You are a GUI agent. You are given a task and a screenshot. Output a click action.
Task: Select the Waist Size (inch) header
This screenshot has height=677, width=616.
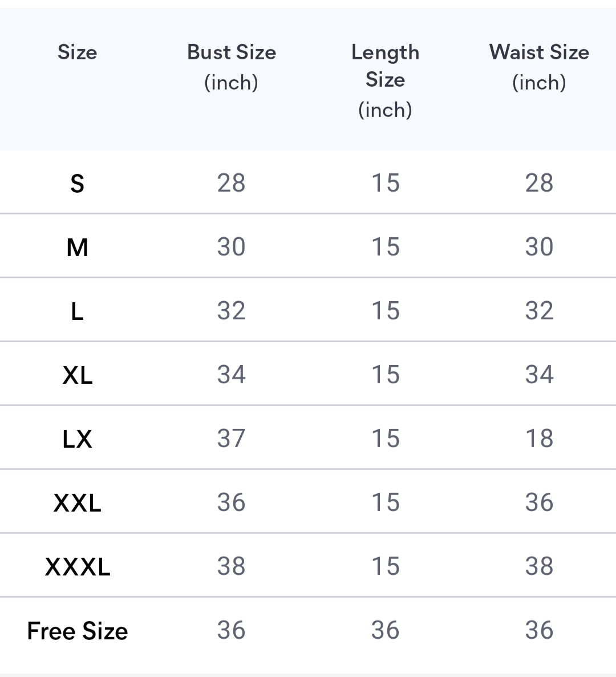(539, 67)
